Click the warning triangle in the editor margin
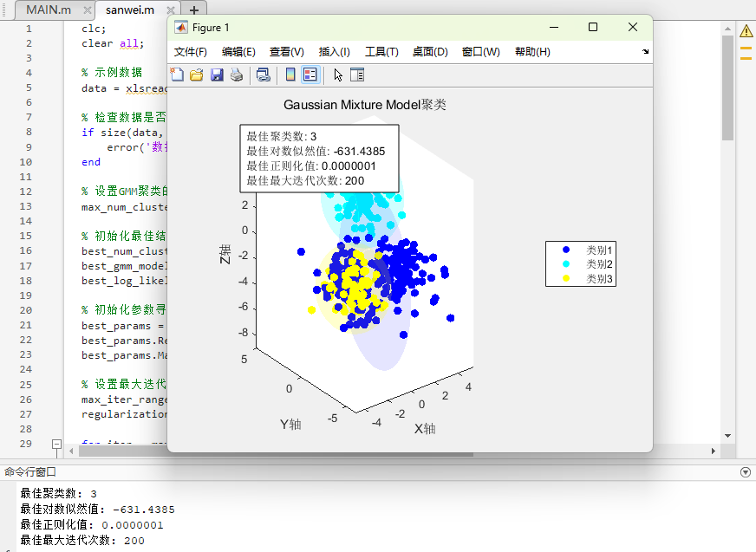 click(x=746, y=31)
